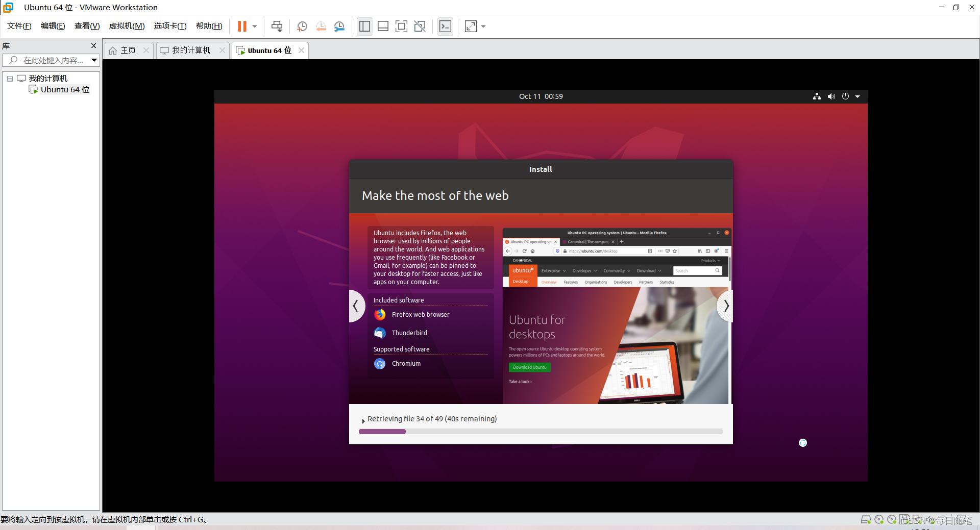Click the floppy drive status icon
The width and height of the screenshot is (980, 530).
pos(904,520)
